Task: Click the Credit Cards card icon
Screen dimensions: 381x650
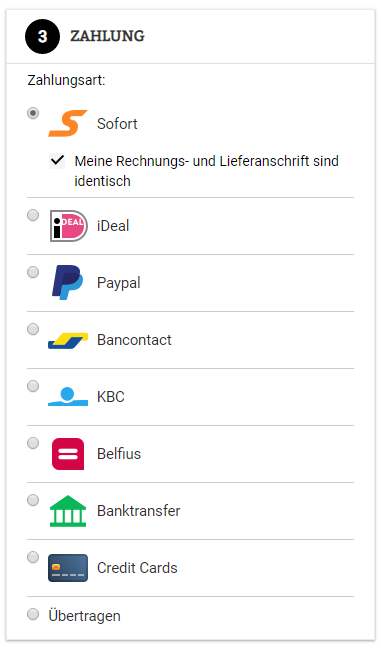Action: coord(68,568)
